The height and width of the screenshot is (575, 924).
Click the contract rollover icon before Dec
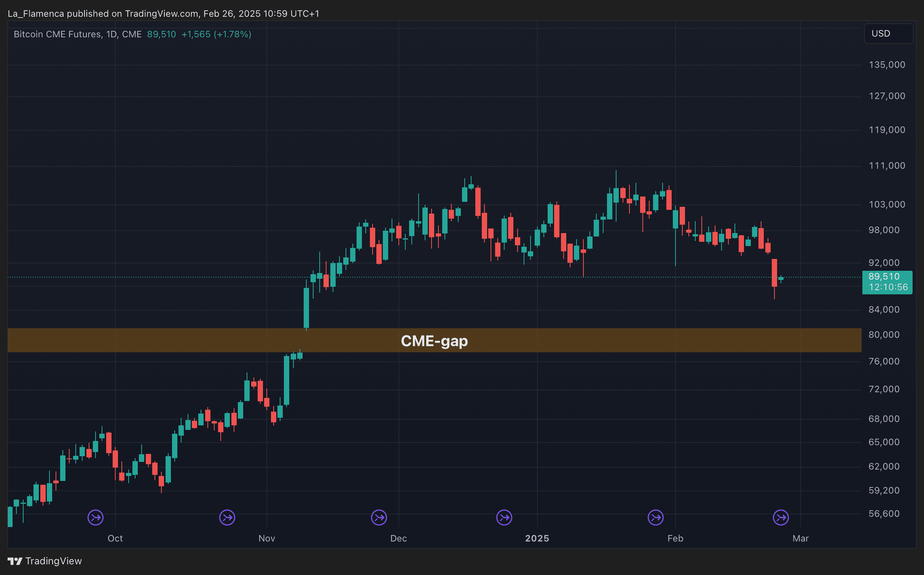[x=379, y=517]
